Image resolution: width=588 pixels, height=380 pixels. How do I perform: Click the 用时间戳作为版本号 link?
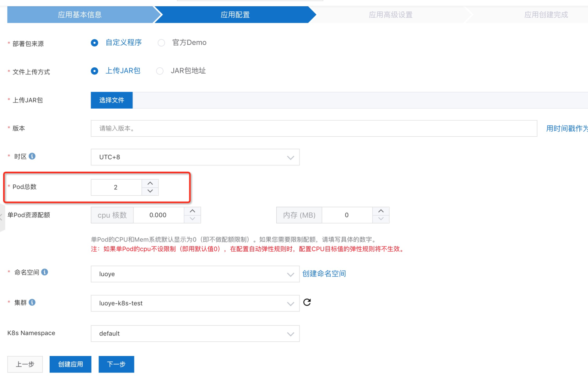tap(567, 128)
